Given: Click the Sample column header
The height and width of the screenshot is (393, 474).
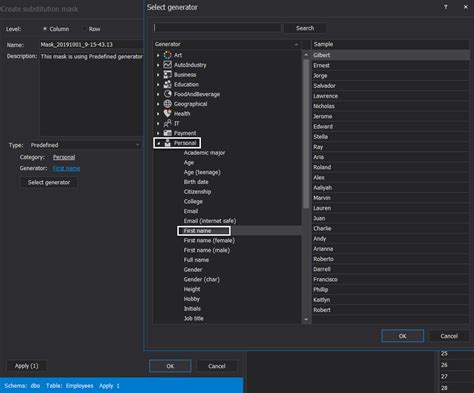Looking at the screenshot, I should tap(390, 44).
